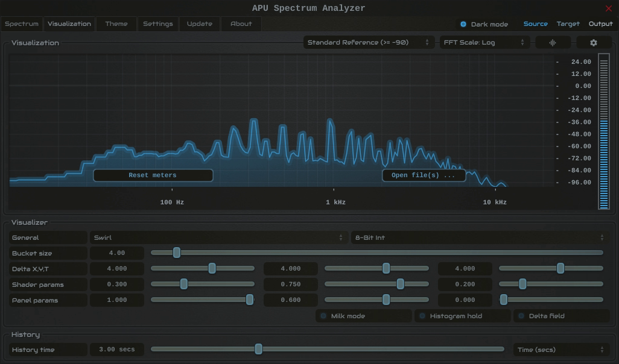Select the Visualization tab
The image size is (619, 364).
tap(69, 24)
